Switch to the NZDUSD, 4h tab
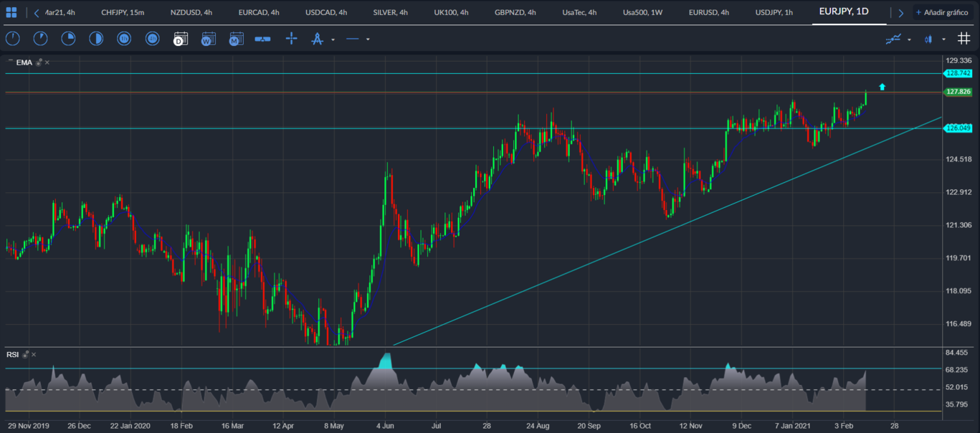 [191, 12]
